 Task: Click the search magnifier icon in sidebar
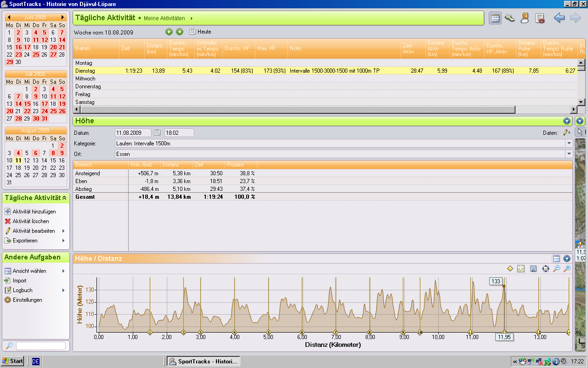click(x=9, y=345)
